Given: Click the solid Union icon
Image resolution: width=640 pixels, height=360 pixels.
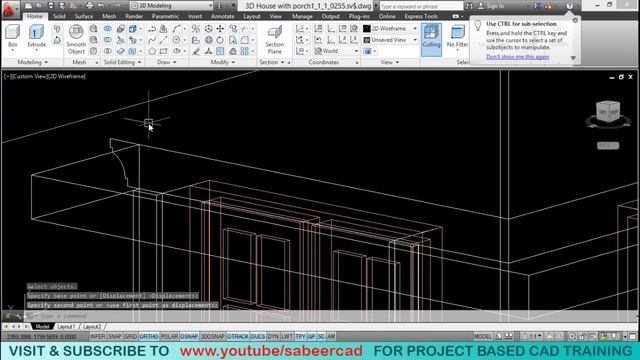Looking at the screenshot, I should (108, 29).
